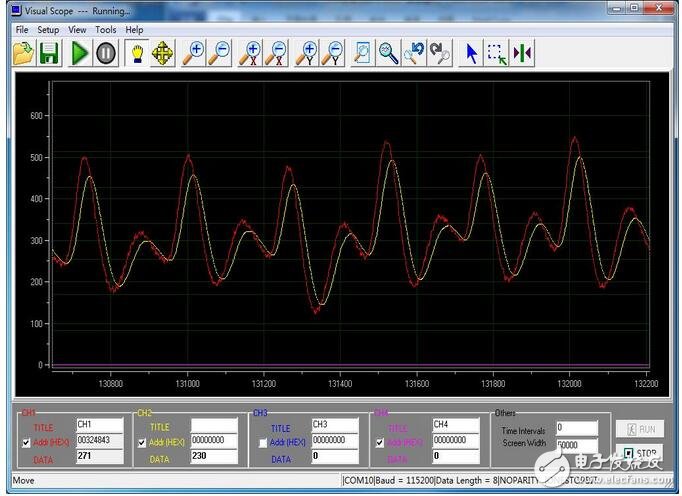Select the rectangle selection tool
The height and width of the screenshot is (496, 682).
coord(497,53)
